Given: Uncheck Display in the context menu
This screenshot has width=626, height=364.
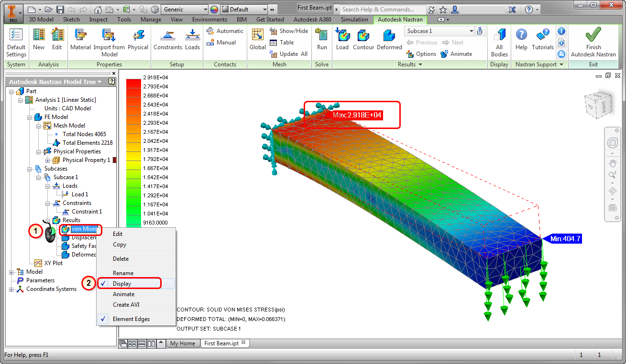Looking at the screenshot, I should point(136,284).
